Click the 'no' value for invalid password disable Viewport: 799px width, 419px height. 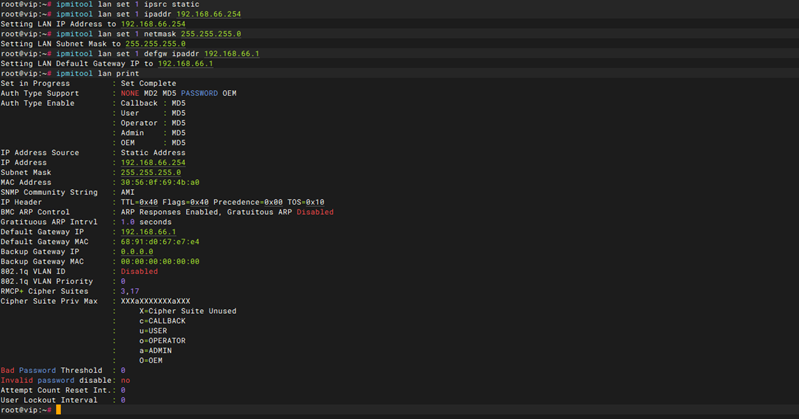[x=125, y=380]
